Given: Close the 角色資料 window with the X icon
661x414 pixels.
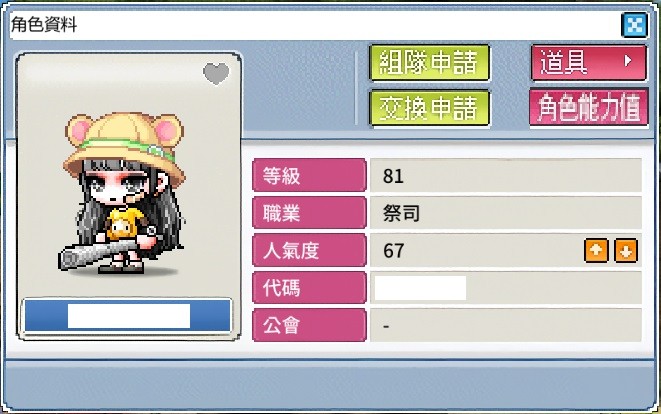Looking at the screenshot, I should [x=634, y=24].
